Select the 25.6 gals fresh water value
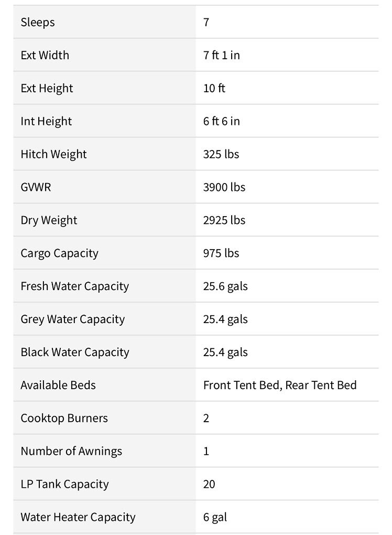The width and height of the screenshot is (392, 535). tap(225, 286)
